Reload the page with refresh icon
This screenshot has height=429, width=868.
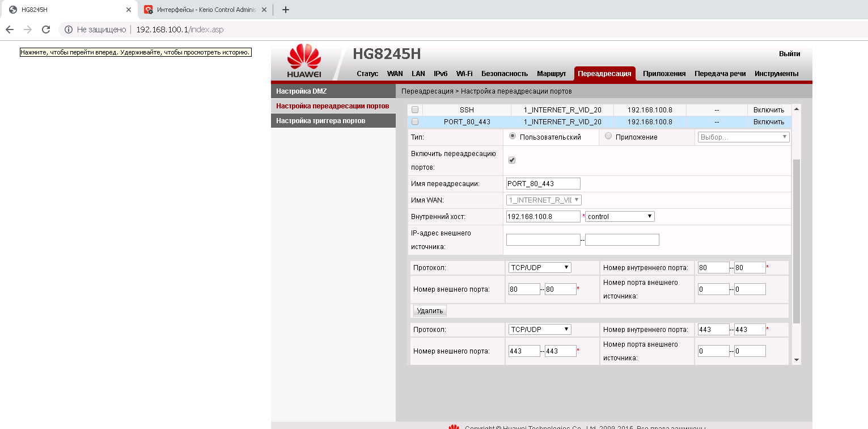pos(46,30)
